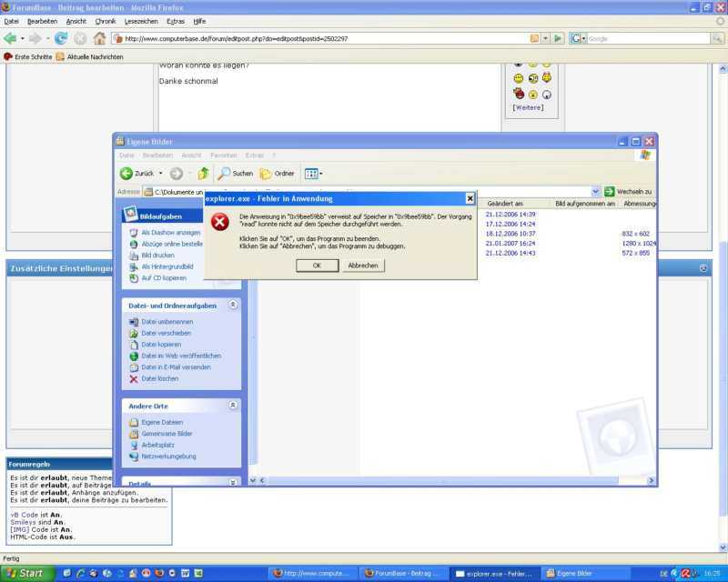
Task: Switch to ForumBase - Beitrag taskbar button
Action: (404, 574)
